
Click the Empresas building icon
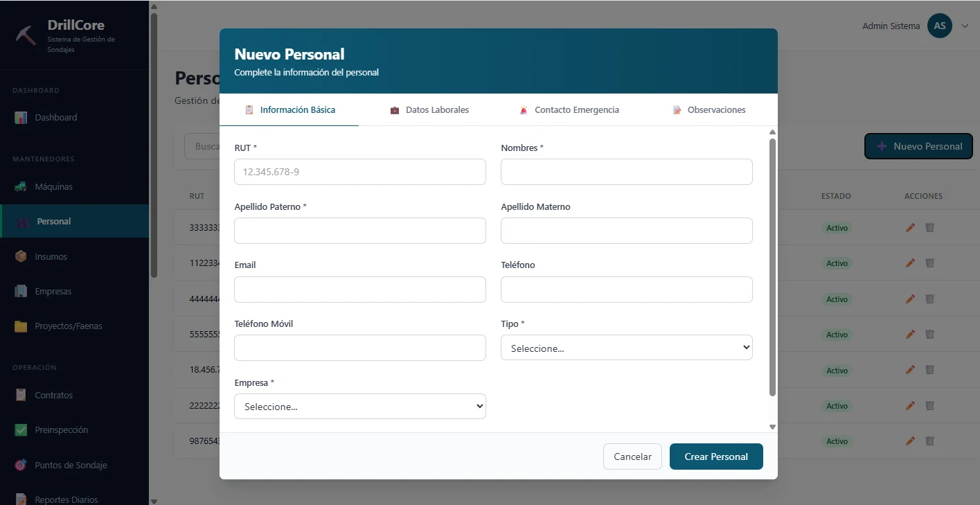[21, 292]
